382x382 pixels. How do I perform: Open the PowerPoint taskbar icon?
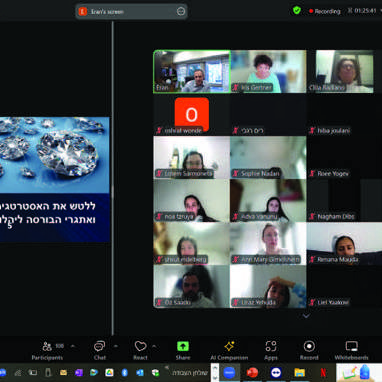click(252, 373)
